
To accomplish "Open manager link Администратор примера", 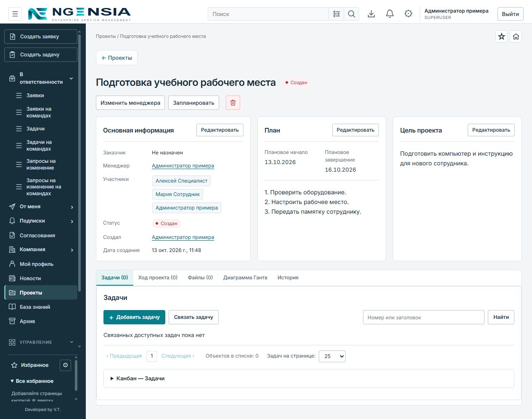I will tap(183, 166).
